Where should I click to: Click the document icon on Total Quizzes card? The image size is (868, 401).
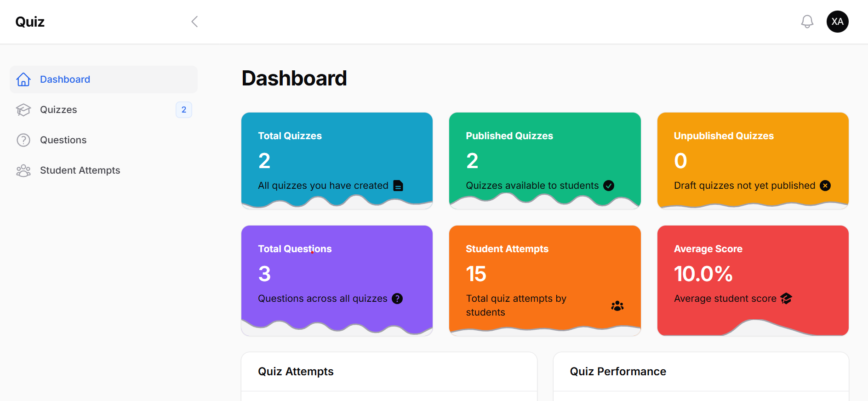(398, 186)
